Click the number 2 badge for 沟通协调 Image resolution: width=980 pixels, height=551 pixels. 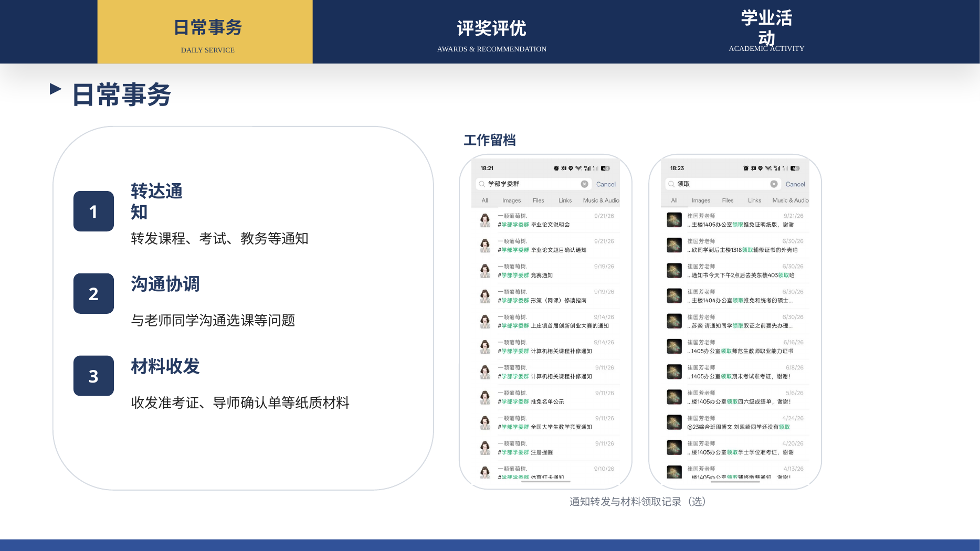coord(93,294)
